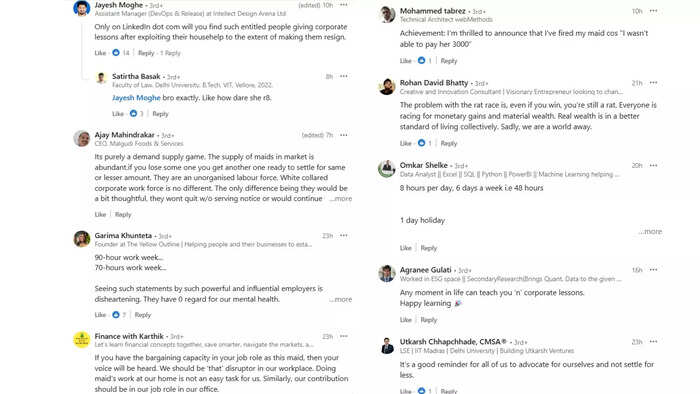The width and height of the screenshot is (700, 394).
Task: Like Satirtha Basak's reply
Action: pos(118,114)
